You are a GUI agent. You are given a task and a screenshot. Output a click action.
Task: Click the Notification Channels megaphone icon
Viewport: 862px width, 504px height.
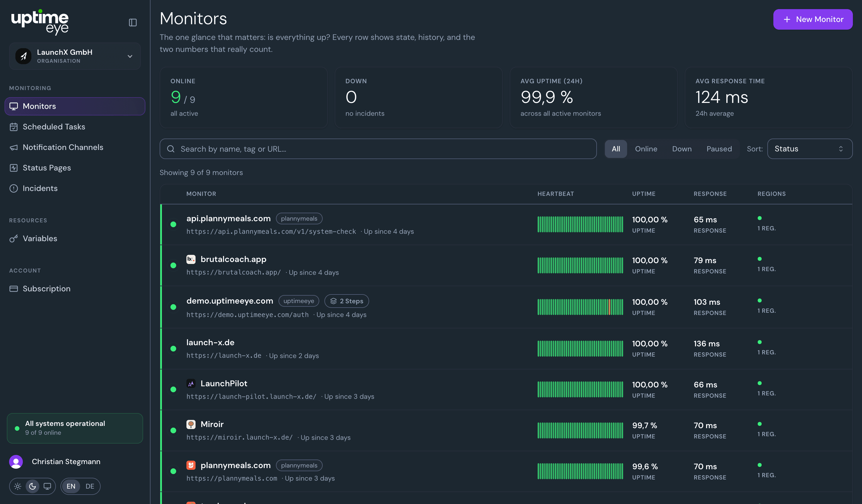pyautogui.click(x=14, y=147)
